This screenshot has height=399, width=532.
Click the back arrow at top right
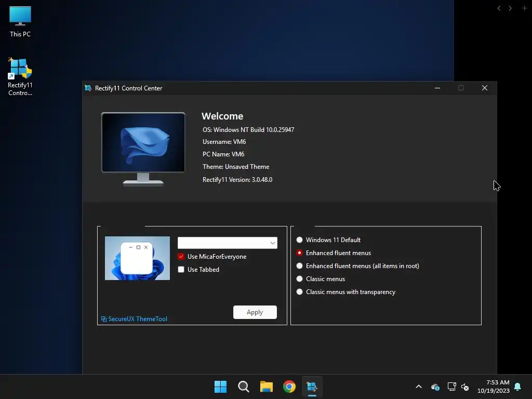click(x=499, y=8)
